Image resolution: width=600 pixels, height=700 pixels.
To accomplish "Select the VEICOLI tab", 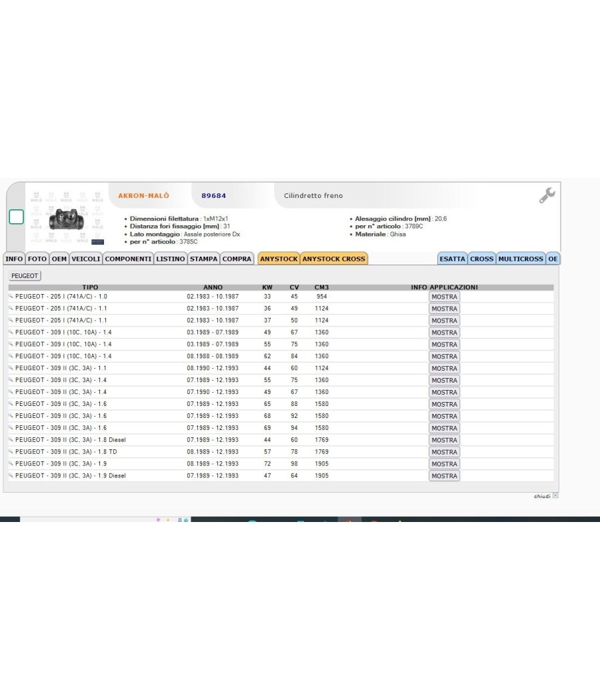I will 86,259.
